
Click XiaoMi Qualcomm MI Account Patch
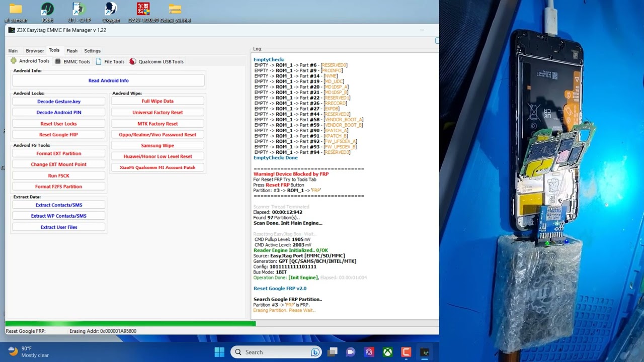tap(157, 167)
